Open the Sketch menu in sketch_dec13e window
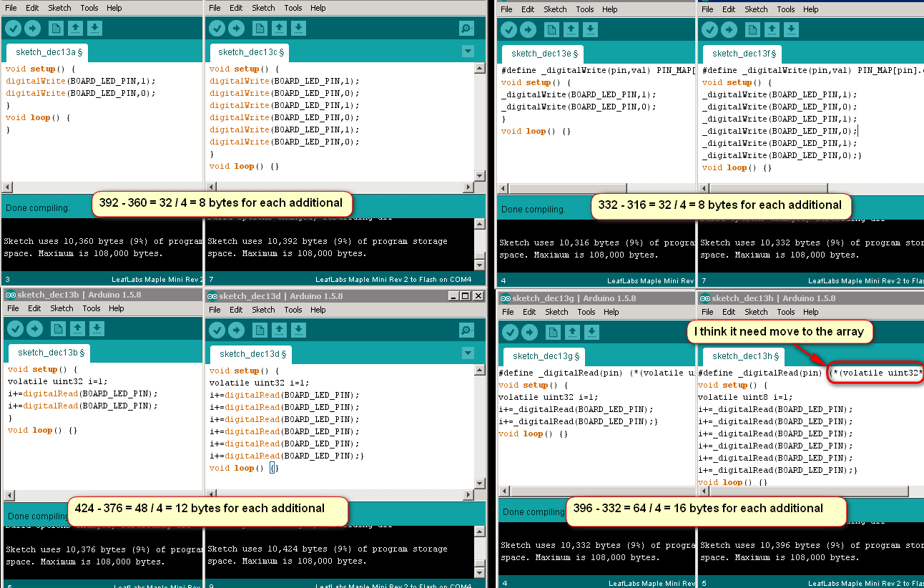 (555, 9)
